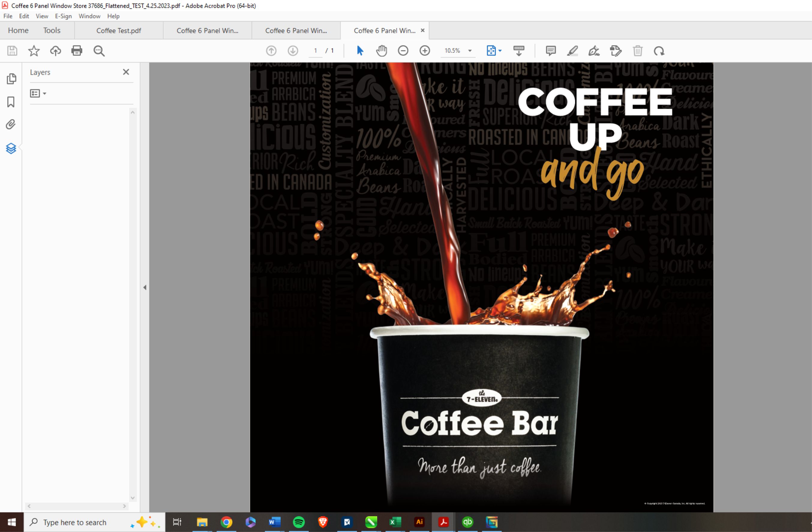Viewport: 812px width, 532px height.
Task: Zoom out with the minus button
Action: point(403,51)
